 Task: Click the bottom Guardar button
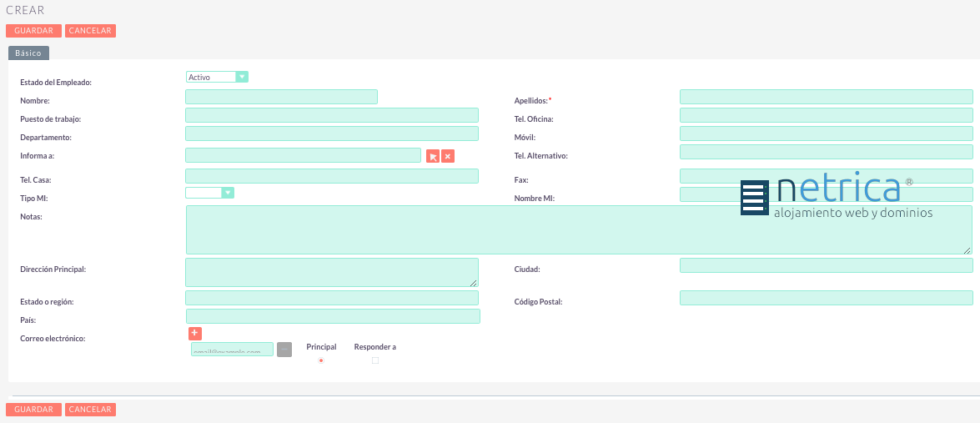click(33, 410)
